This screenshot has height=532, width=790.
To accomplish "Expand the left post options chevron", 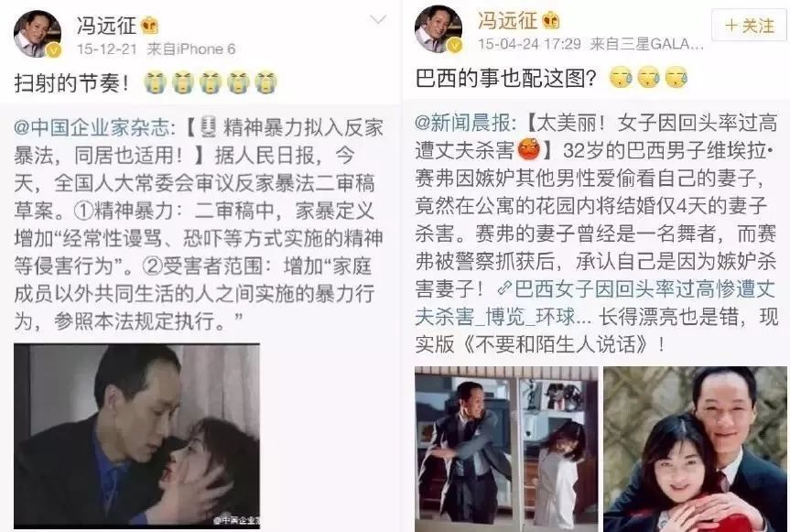I will 378,19.
